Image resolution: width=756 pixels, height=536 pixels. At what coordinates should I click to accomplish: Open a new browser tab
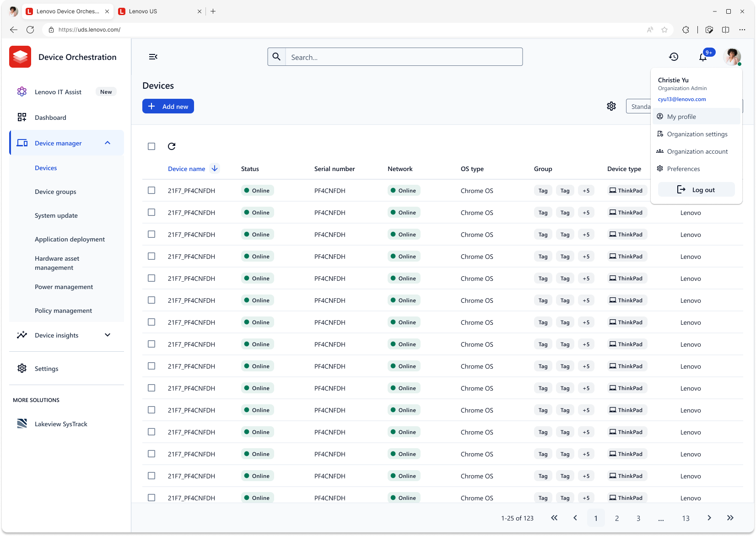(213, 11)
